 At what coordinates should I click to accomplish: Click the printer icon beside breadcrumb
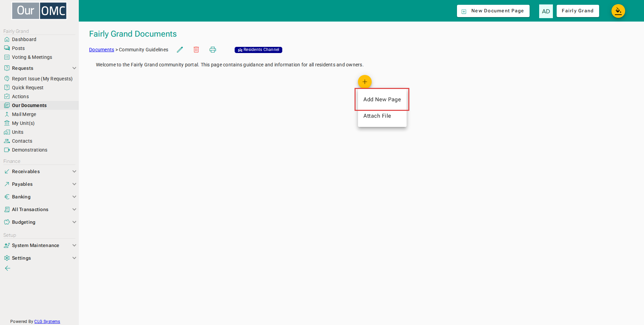213,50
